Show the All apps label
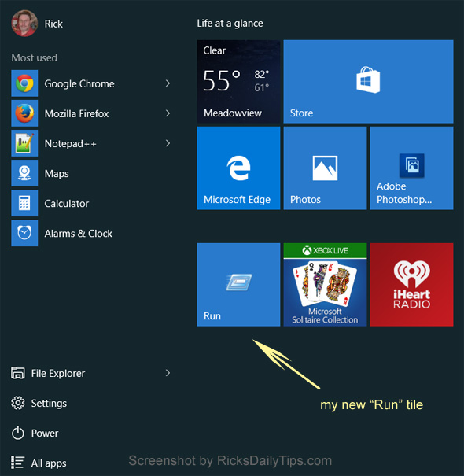Image resolution: width=464 pixels, height=476 pixels. point(49,463)
